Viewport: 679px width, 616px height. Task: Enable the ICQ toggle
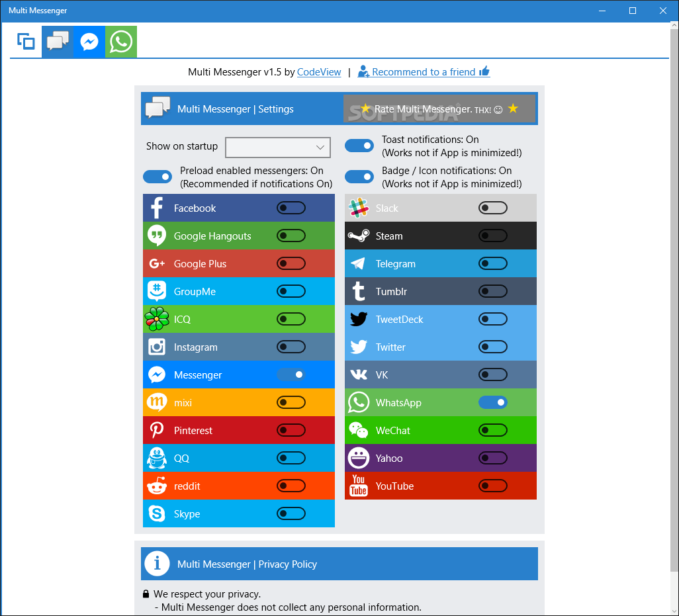pyautogui.click(x=291, y=319)
